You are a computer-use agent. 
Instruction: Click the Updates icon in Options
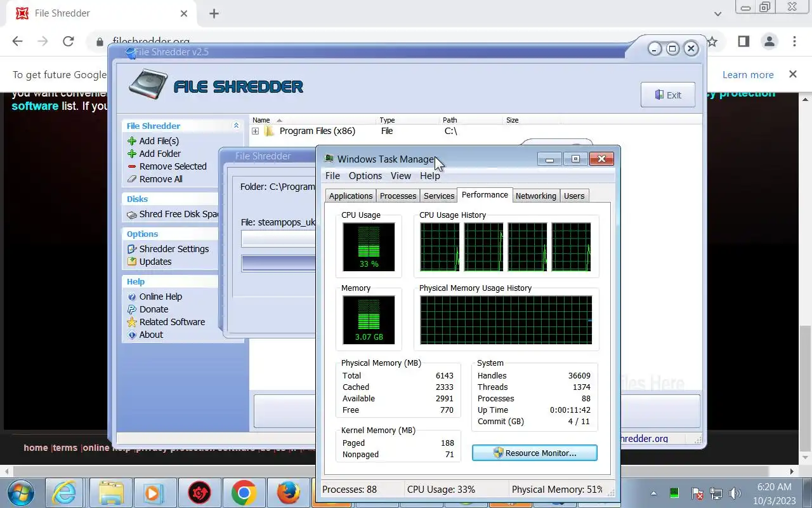pos(132,262)
